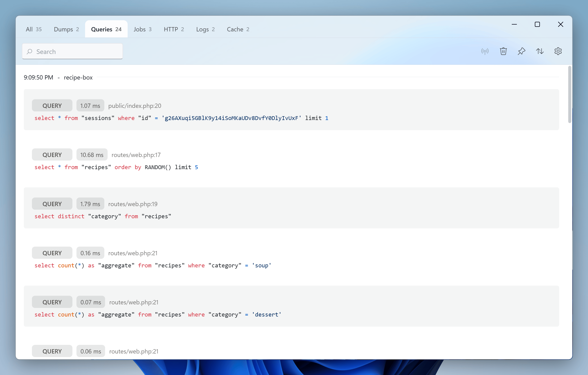Reverse sort order with arrows icon

click(540, 51)
